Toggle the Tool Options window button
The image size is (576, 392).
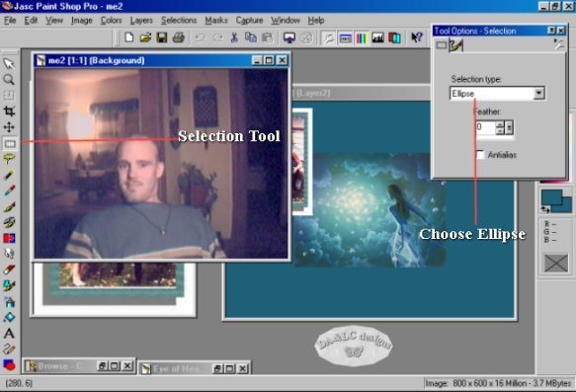[345, 38]
